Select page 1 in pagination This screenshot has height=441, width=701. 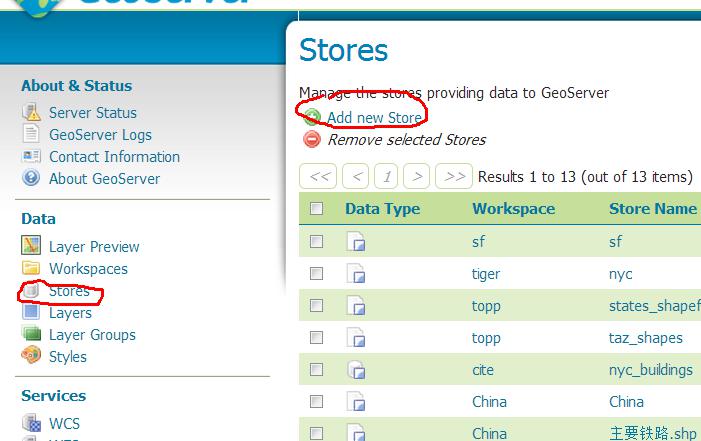[x=386, y=176]
